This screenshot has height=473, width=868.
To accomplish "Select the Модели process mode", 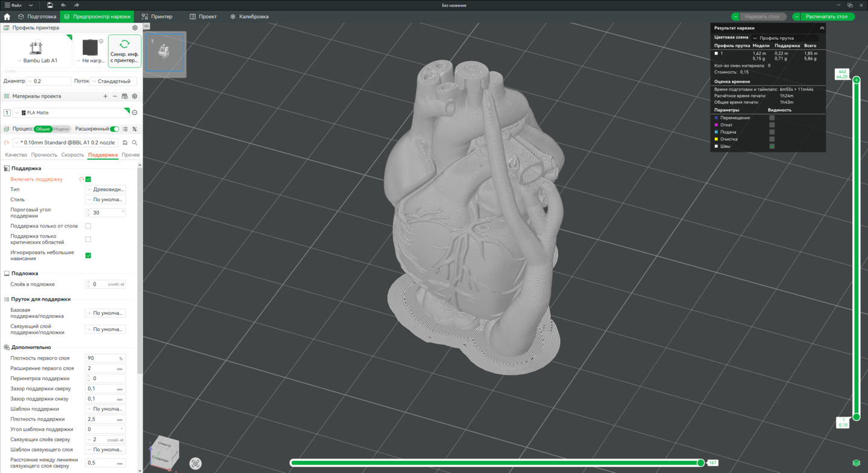I will click(x=61, y=129).
